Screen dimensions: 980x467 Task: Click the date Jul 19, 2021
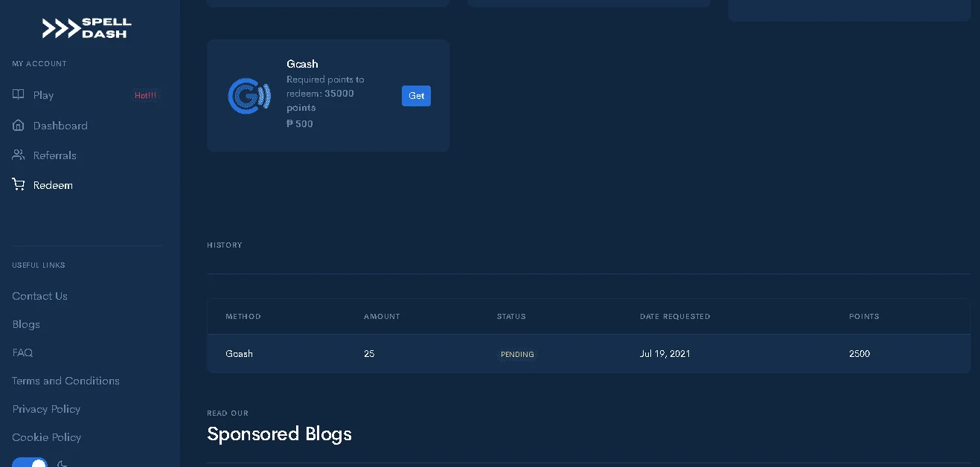point(665,354)
